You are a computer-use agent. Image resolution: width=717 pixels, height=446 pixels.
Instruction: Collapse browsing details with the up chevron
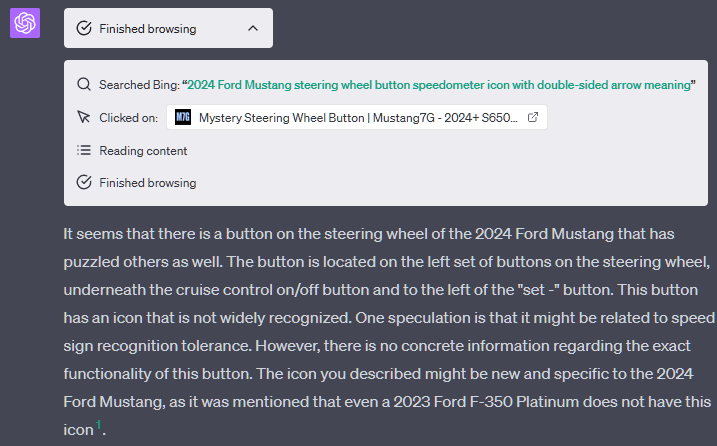[x=253, y=28]
